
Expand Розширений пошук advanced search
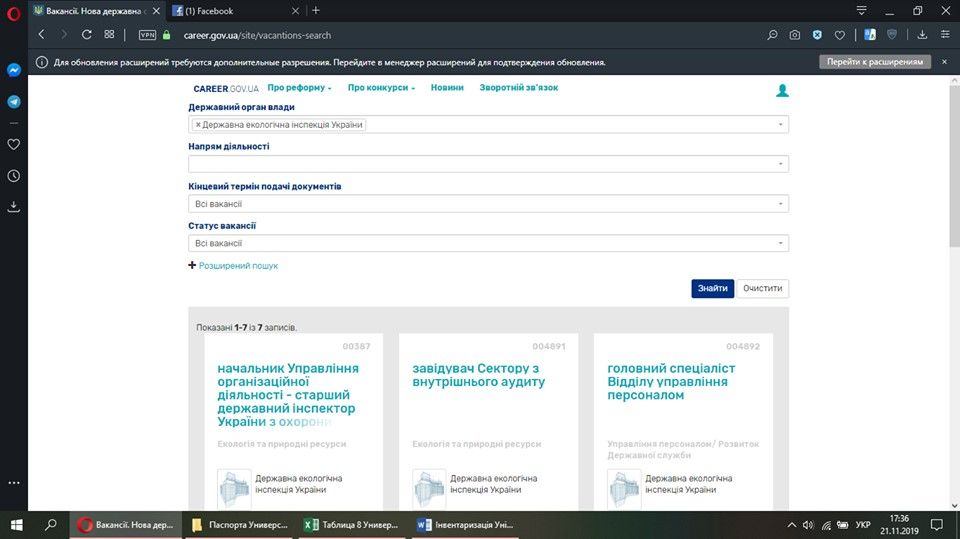click(x=238, y=266)
